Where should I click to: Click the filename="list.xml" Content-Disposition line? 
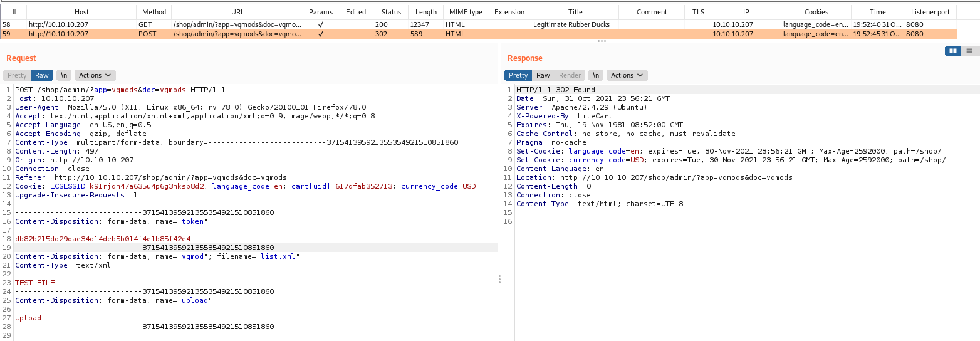click(x=158, y=256)
